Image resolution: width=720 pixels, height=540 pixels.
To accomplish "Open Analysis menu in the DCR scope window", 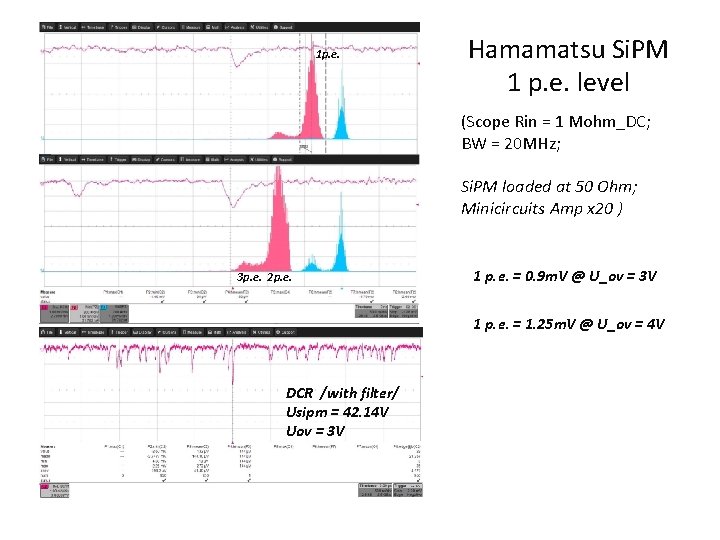I will coord(236,332).
